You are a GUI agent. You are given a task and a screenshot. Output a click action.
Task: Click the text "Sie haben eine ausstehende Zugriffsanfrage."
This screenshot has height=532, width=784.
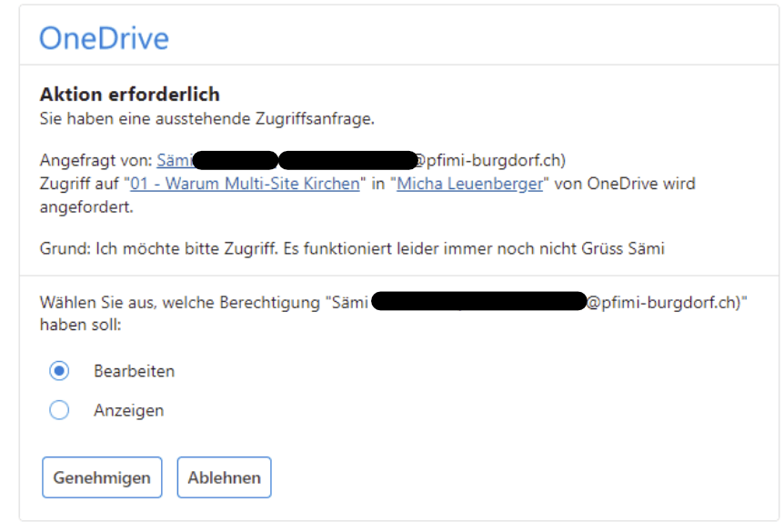(x=207, y=118)
